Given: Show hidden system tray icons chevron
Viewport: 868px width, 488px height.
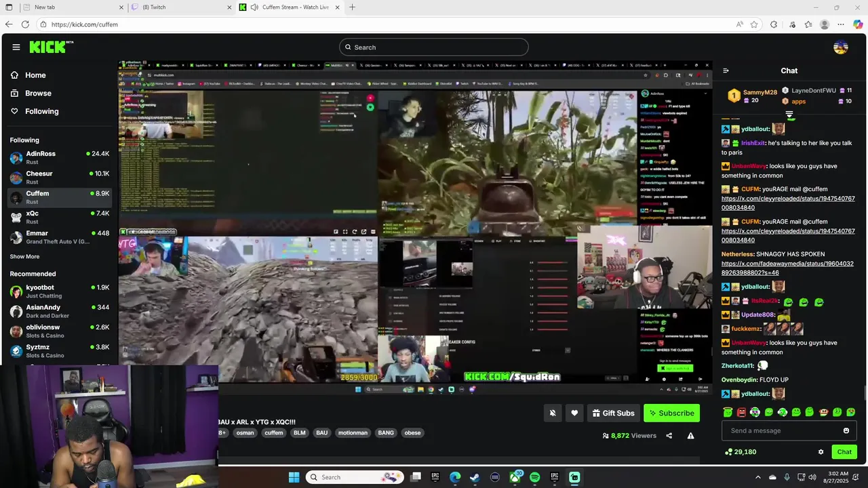Looking at the screenshot, I should (757, 477).
